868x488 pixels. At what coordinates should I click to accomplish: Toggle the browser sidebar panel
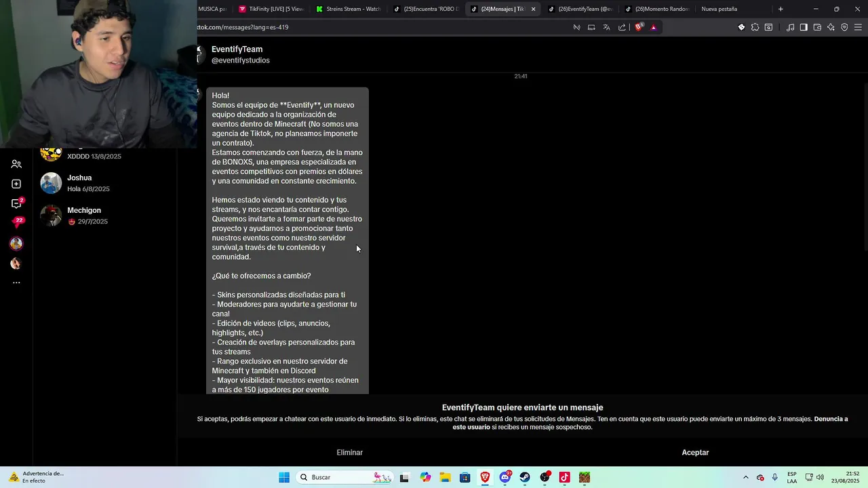pos(804,27)
